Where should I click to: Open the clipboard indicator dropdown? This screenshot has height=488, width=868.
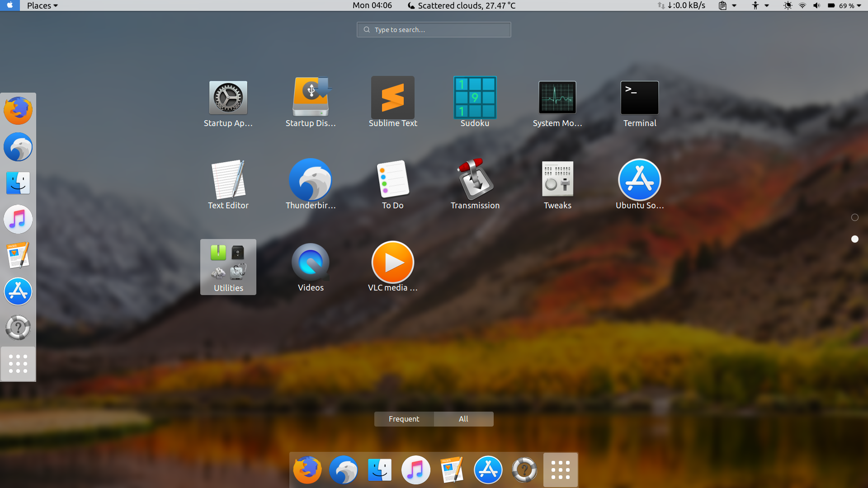(x=727, y=5)
